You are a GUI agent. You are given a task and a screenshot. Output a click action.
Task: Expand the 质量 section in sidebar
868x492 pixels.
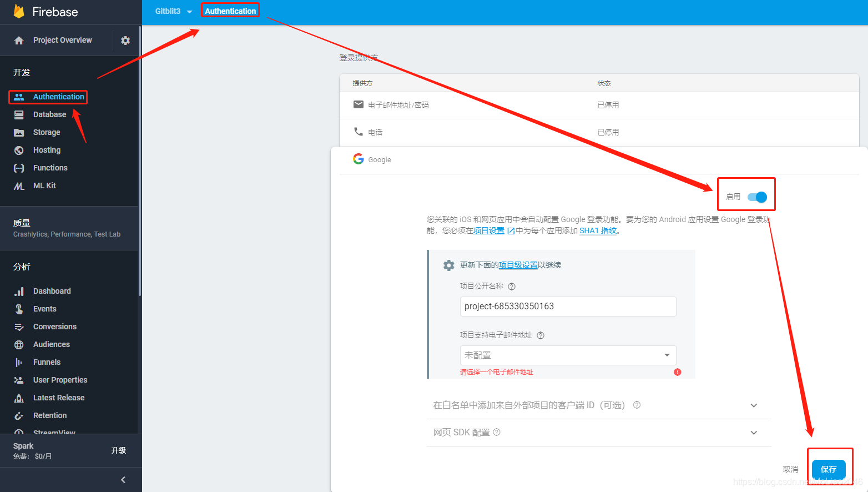click(x=69, y=228)
